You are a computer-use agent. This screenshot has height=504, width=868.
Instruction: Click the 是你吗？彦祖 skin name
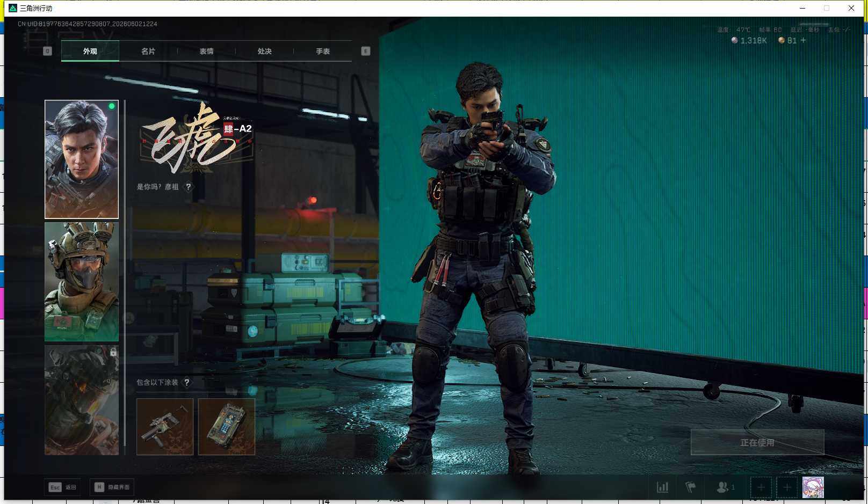click(157, 187)
